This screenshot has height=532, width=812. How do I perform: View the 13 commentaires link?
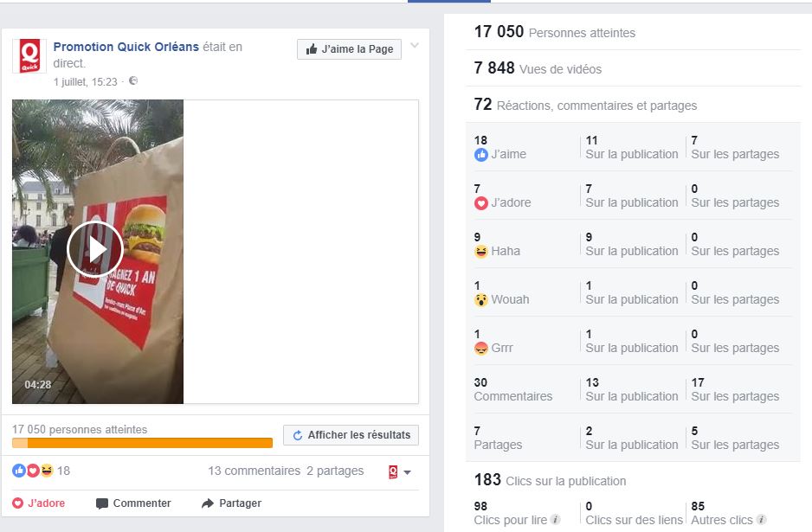click(x=255, y=471)
